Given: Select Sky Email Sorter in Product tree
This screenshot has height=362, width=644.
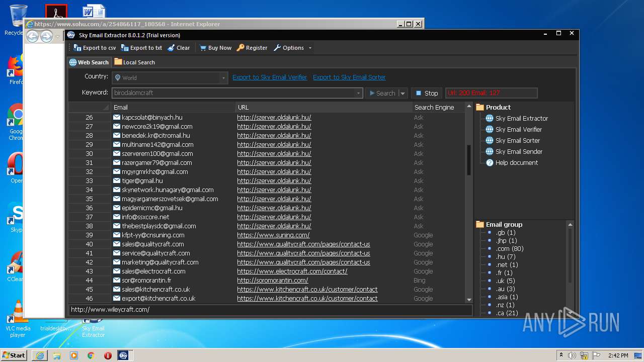Looking at the screenshot, I should (x=518, y=141).
